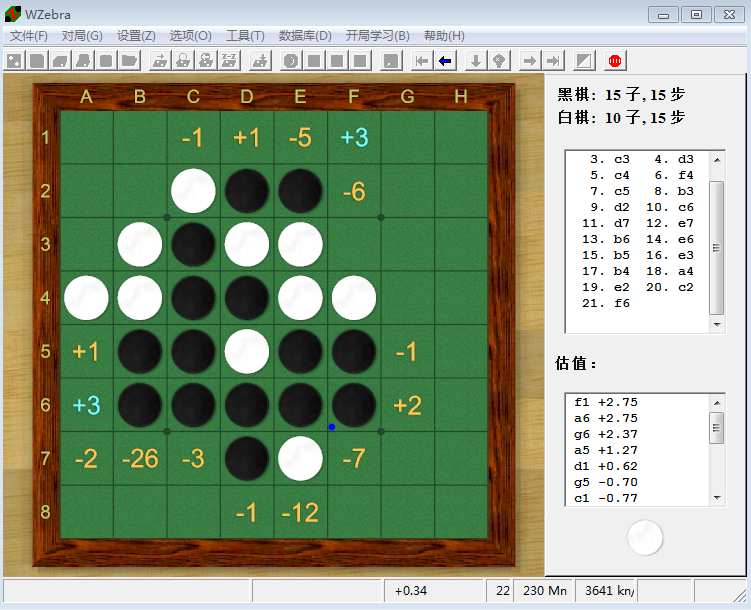Click the blue undo move arrow

coord(445,61)
